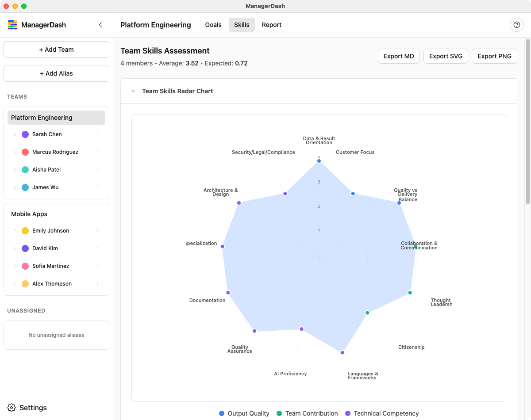
Task: Click Aisha Patel's teal avatar circle
Action: (x=25, y=170)
